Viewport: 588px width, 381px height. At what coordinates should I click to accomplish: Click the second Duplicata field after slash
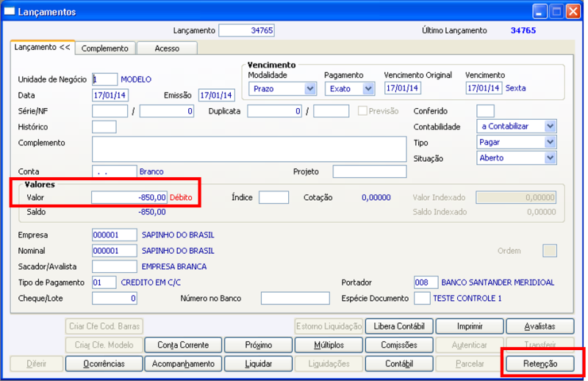331,111
